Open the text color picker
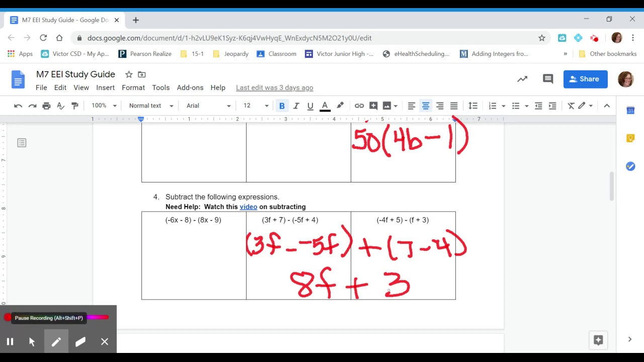The image size is (644, 362). pos(325,106)
